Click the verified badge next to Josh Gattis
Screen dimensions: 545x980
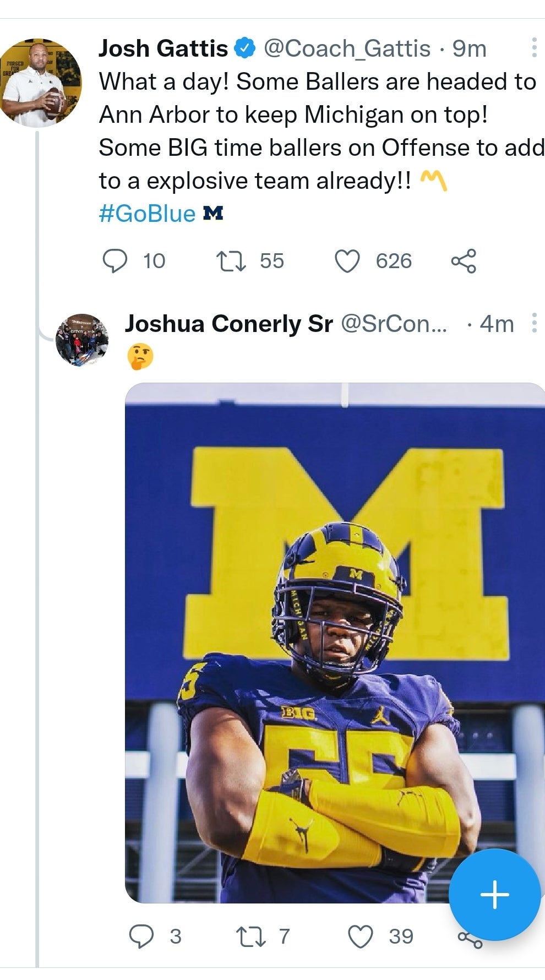pyautogui.click(x=245, y=48)
